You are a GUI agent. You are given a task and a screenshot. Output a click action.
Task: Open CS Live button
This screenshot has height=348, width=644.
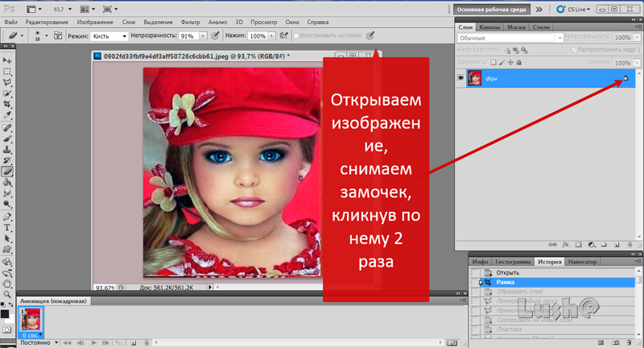click(573, 10)
